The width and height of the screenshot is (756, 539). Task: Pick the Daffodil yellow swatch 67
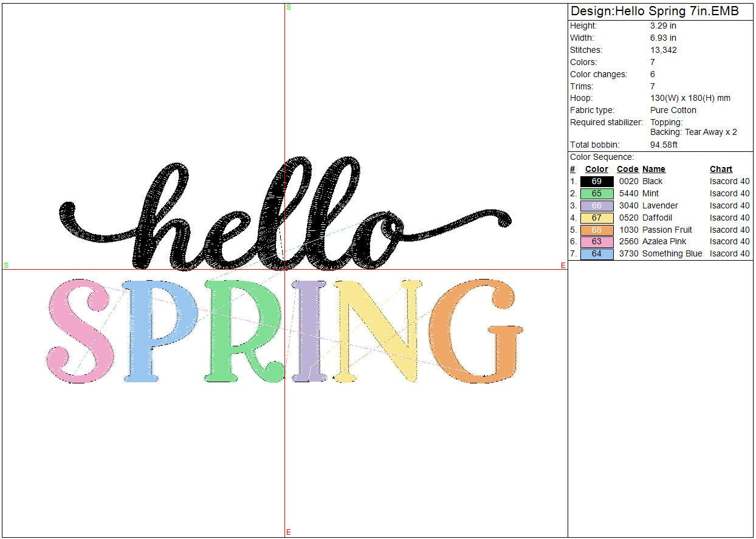click(596, 218)
